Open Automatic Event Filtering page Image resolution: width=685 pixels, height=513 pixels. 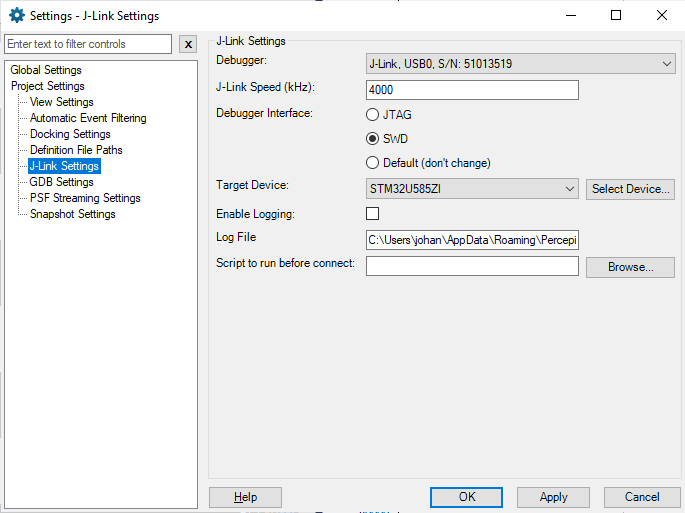(88, 118)
